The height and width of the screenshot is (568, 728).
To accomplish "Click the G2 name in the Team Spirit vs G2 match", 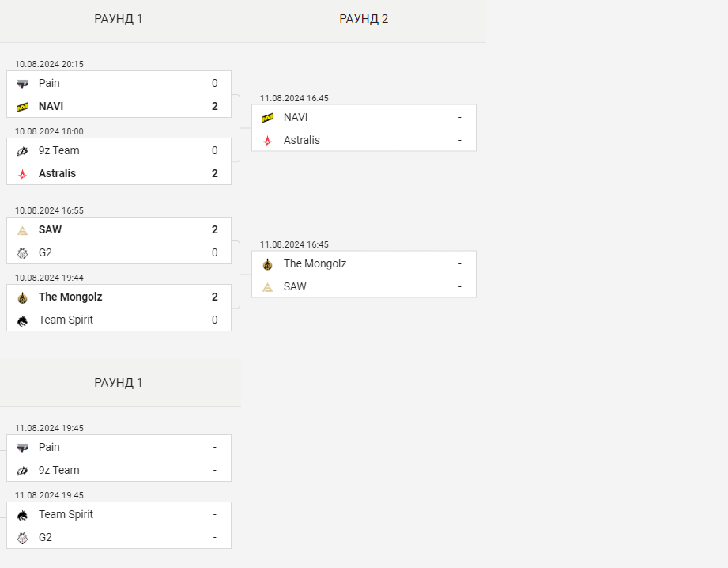I will (x=46, y=537).
